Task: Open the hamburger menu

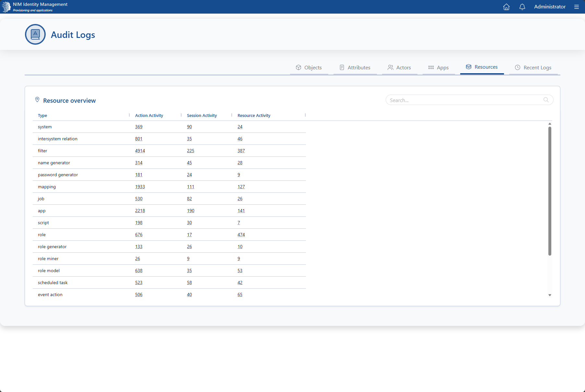Action: (x=576, y=7)
